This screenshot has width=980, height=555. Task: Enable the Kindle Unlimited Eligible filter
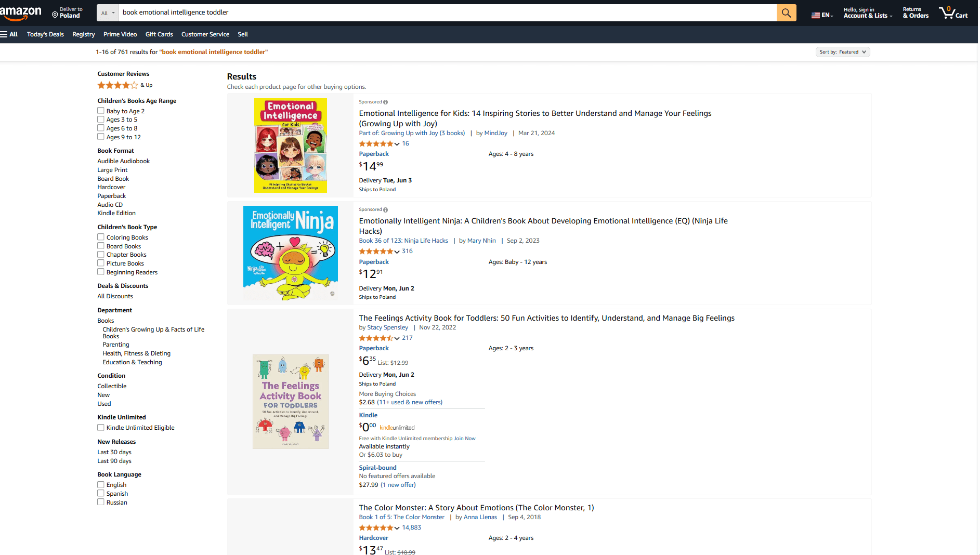point(100,427)
